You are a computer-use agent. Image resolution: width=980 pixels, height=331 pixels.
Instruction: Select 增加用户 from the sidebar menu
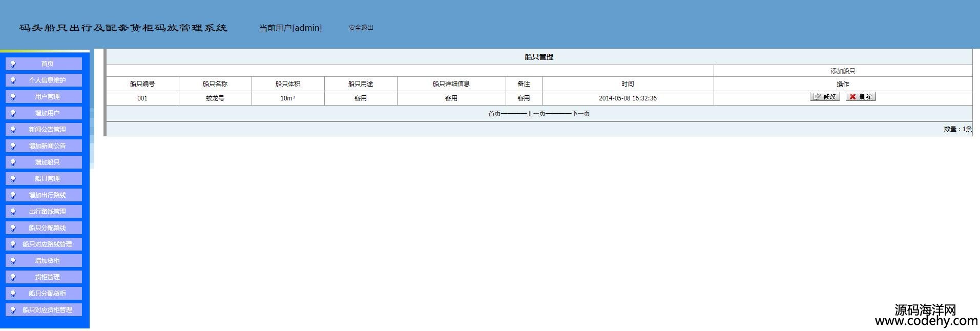[x=47, y=113]
